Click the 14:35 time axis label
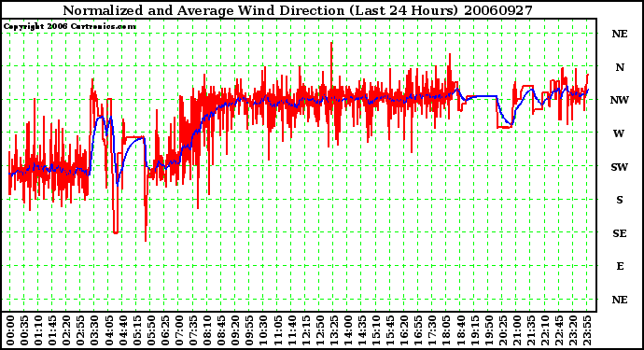This screenshot has height=350, width=644. coord(361,330)
